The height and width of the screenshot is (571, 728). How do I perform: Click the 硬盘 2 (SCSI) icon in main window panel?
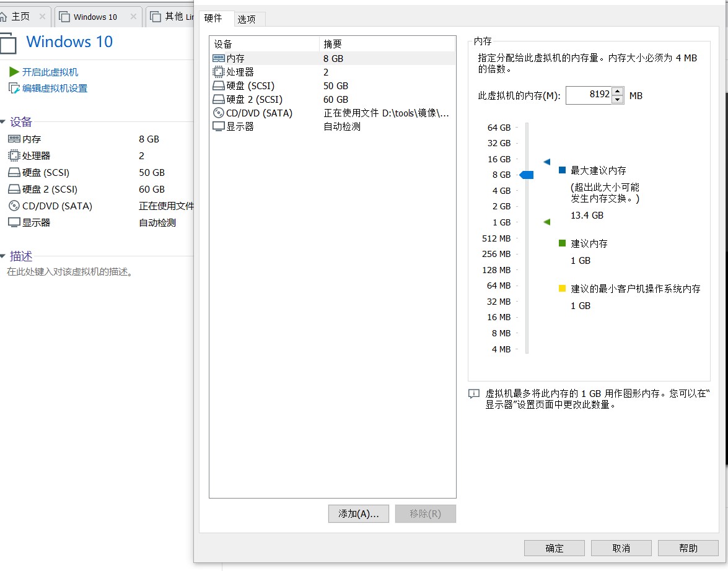(x=14, y=189)
